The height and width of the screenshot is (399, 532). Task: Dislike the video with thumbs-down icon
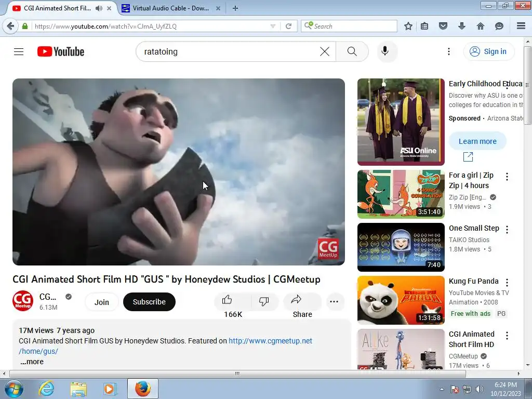pyautogui.click(x=263, y=301)
